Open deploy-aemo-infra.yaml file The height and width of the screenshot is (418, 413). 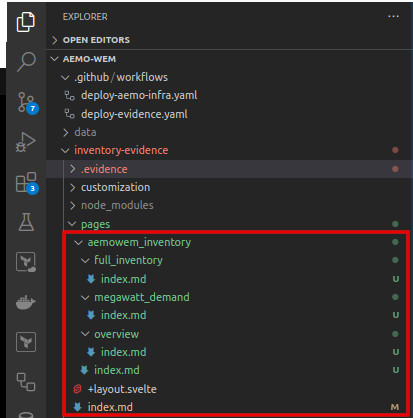(139, 96)
